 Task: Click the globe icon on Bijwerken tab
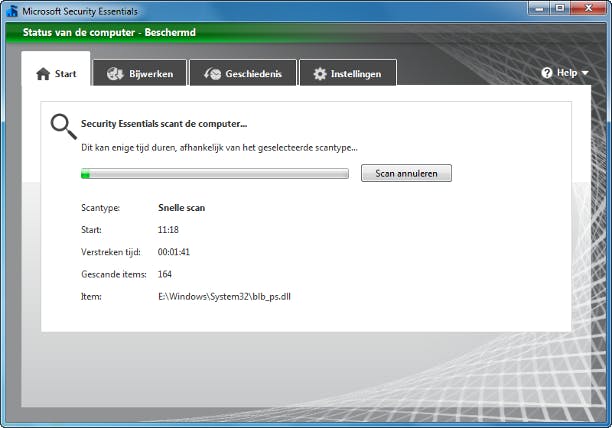coord(115,73)
